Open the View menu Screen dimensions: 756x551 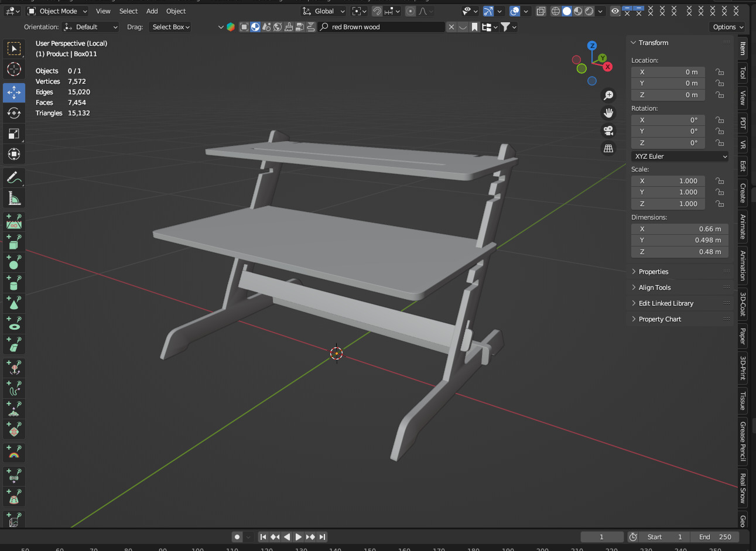[x=103, y=11]
